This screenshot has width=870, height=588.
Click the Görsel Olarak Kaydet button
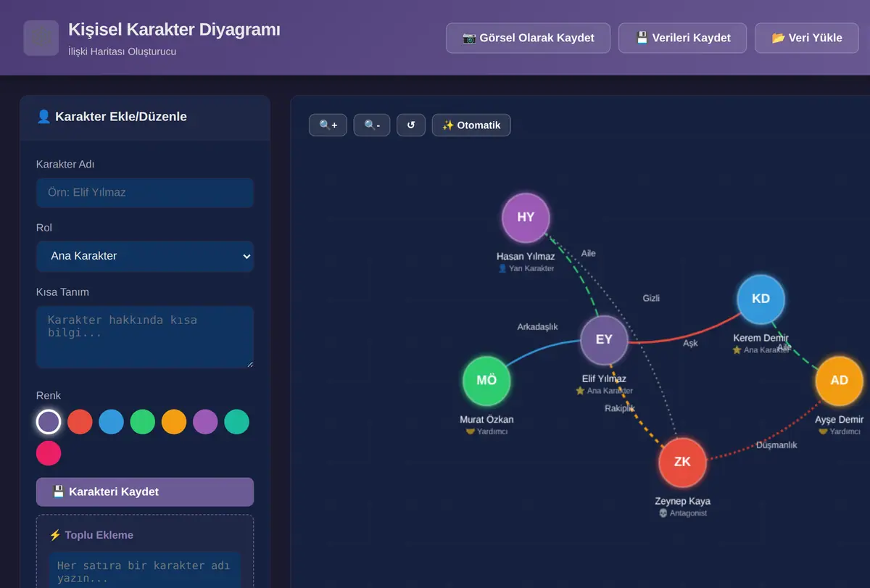[x=528, y=38]
